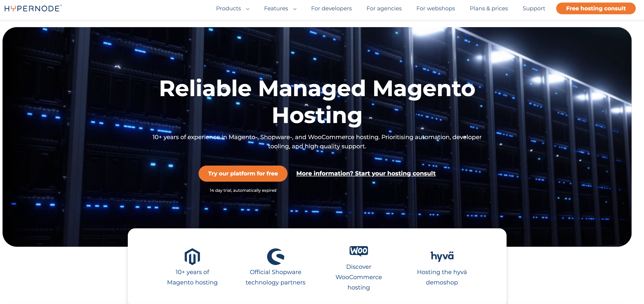This screenshot has width=644, height=304.
Task: Click the 10+ years of experience paragraph
Action: point(317,142)
